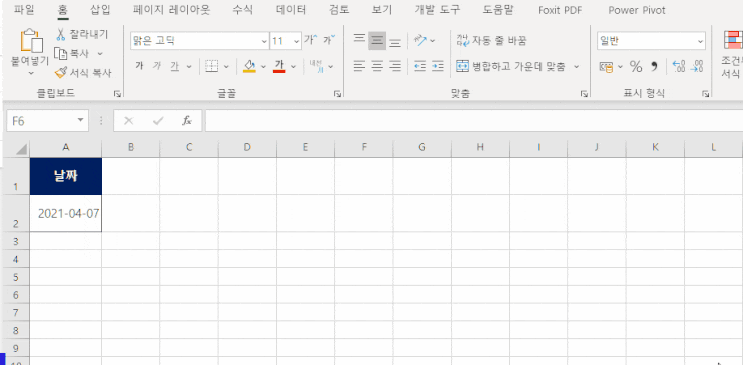
Task: Align text to vertical middle
Action: [x=377, y=41]
